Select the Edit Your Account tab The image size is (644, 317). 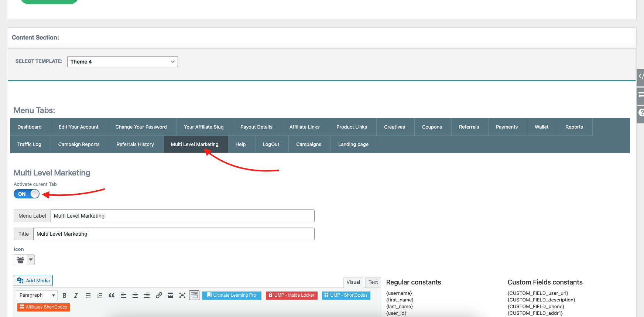(79, 127)
